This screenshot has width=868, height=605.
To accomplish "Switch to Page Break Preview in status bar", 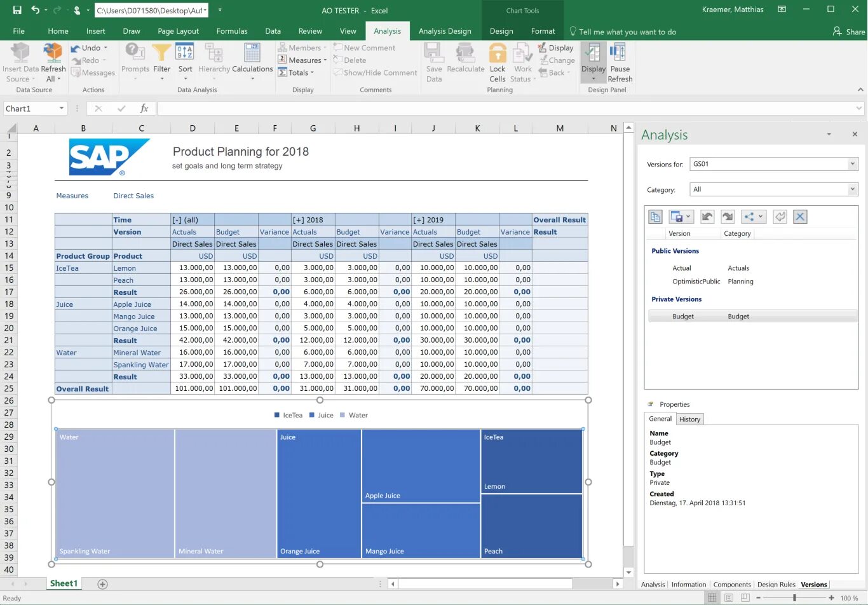I will (745, 598).
